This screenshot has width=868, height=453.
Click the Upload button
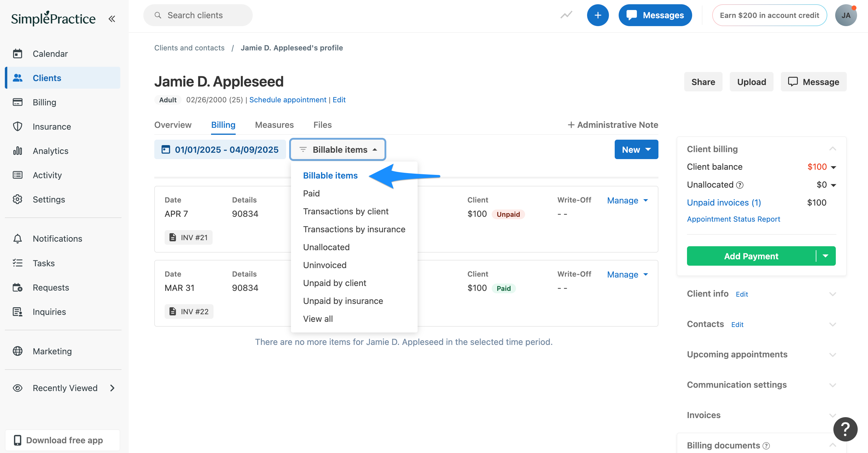751,81
